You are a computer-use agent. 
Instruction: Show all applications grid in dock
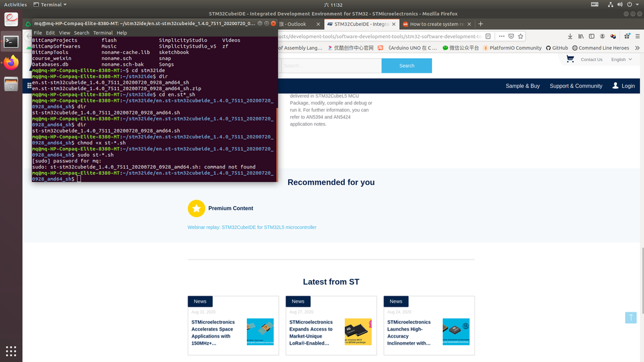tap(11, 351)
